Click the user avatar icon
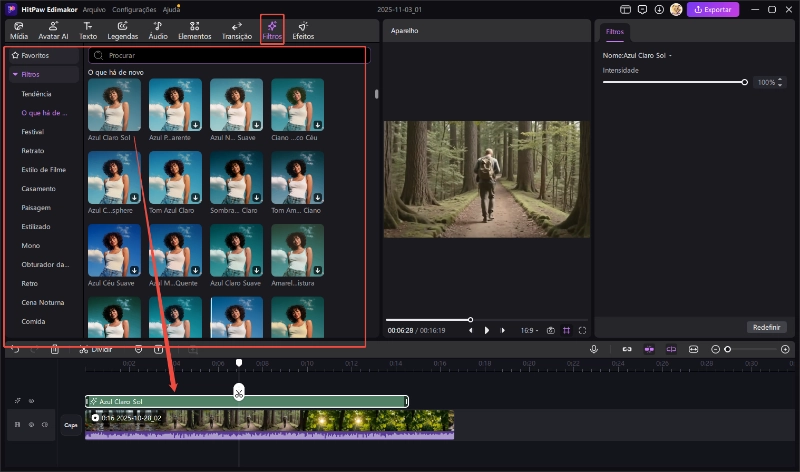Viewport: 800px width, 472px height. click(x=676, y=9)
